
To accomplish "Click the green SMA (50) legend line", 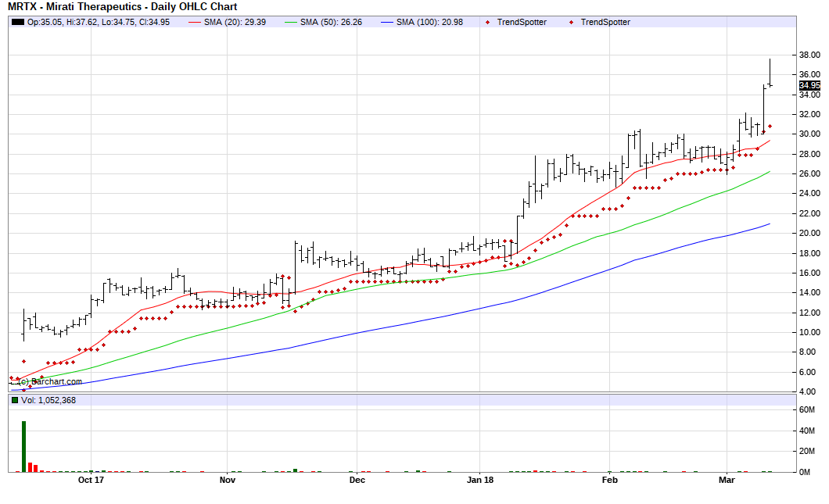I will coord(291,22).
